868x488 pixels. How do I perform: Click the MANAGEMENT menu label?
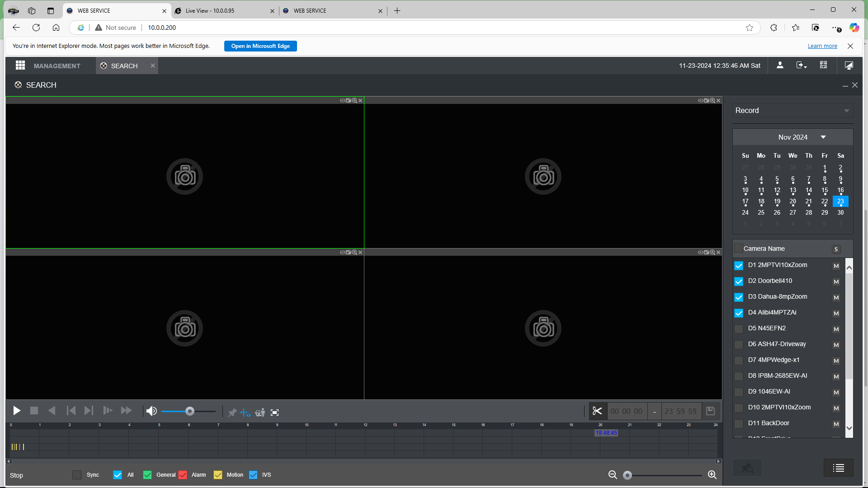point(57,66)
